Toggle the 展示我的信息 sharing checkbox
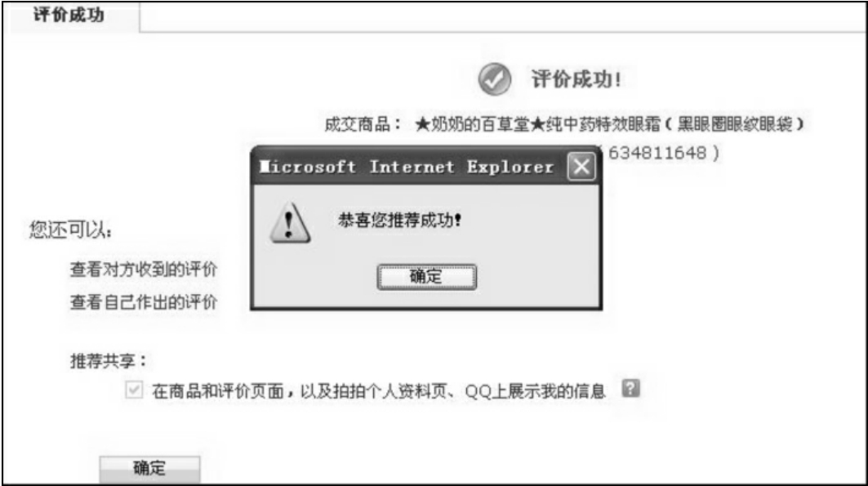868x486 pixels. pyautogui.click(x=134, y=390)
